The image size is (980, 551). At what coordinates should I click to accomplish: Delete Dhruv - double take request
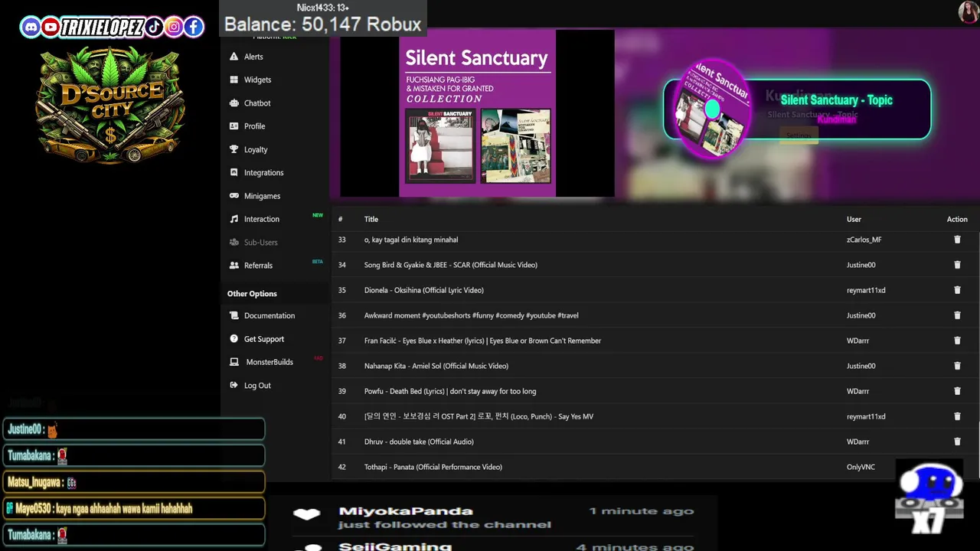957,442
